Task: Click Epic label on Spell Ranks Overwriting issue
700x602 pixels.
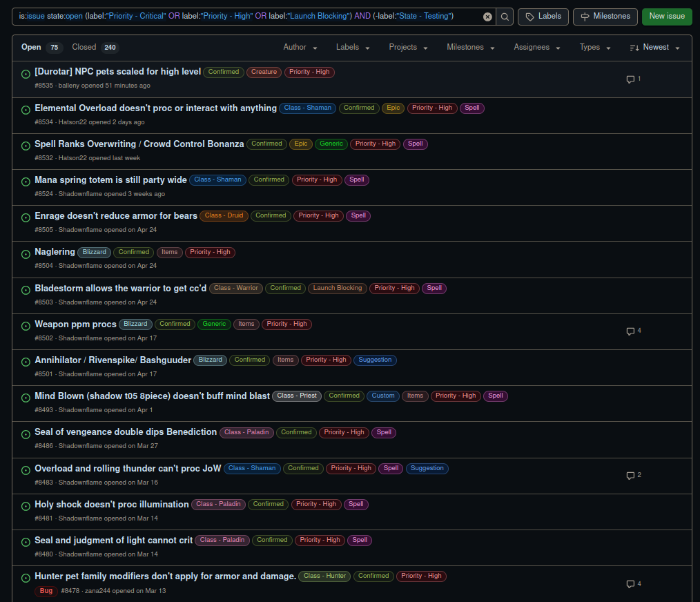Action: click(x=301, y=144)
